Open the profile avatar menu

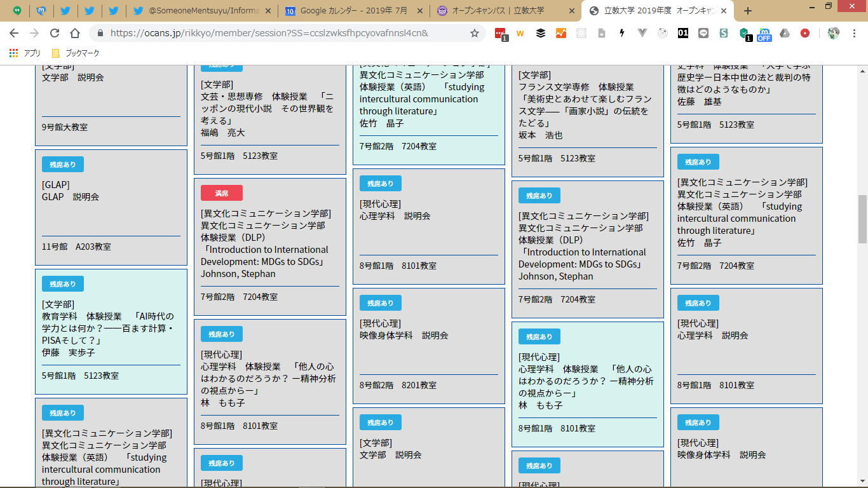[834, 33]
